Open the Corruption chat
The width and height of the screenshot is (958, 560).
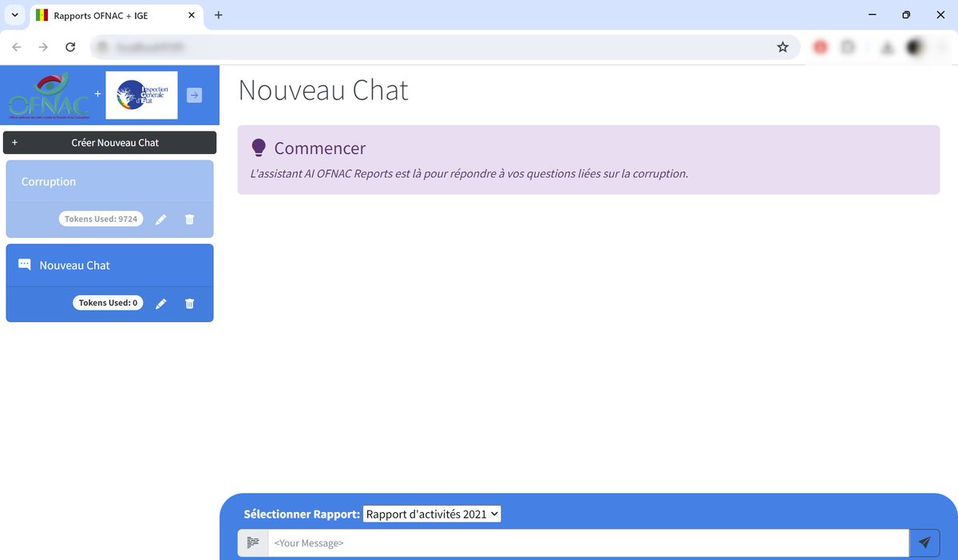(109, 182)
